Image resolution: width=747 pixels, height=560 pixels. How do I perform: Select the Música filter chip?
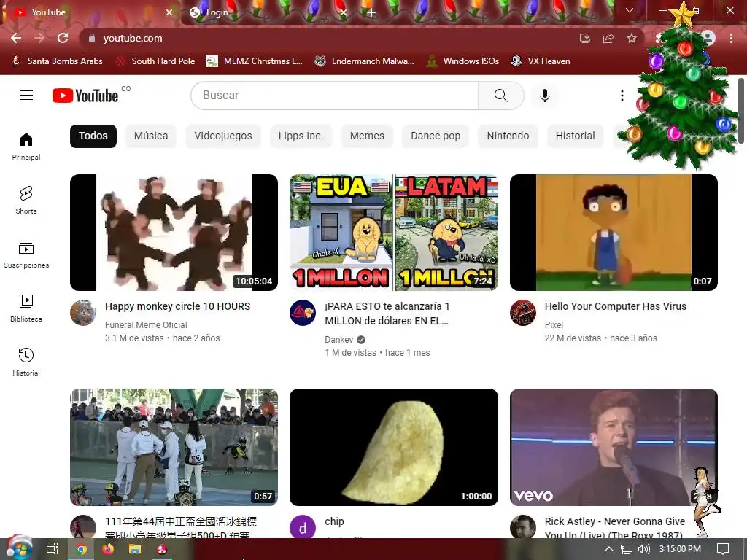151,136
